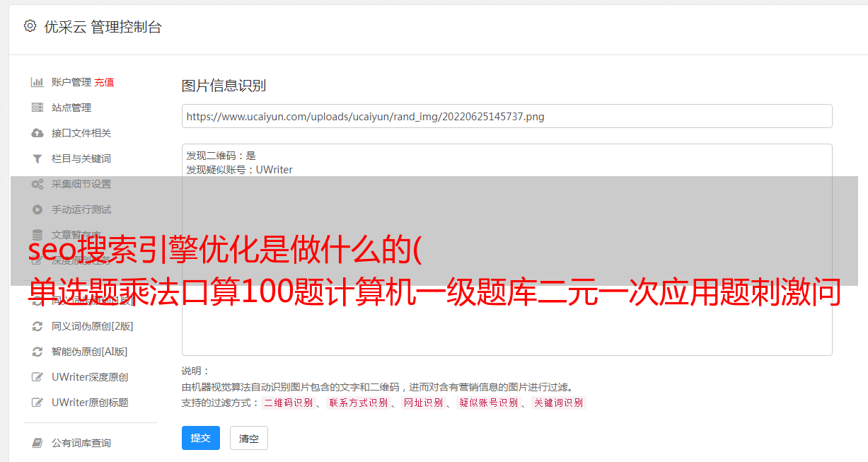Click the refresh icon beside 同义词伪原创[2版]
The image size is (868, 462).
[37, 326]
